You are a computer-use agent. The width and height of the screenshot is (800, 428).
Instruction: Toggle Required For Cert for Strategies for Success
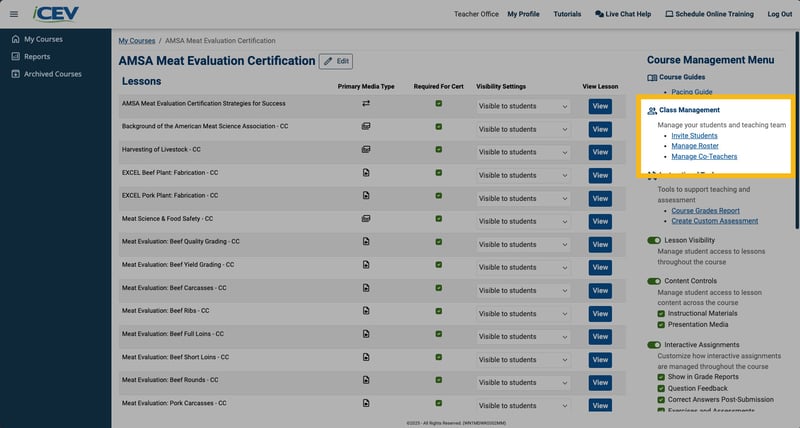tap(439, 104)
